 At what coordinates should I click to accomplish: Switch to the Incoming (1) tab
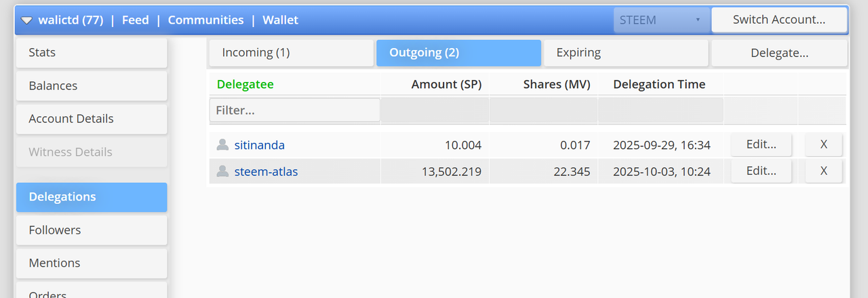[x=290, y=53]
